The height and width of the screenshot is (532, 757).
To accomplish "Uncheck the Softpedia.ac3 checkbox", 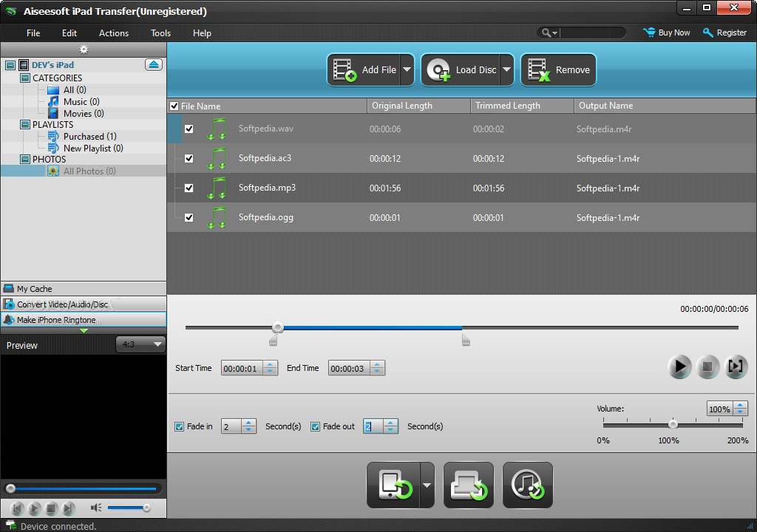I will (189, 158).
